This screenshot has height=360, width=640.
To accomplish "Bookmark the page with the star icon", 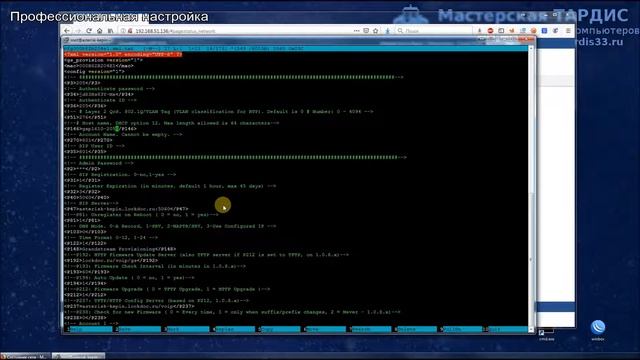I will (376, 31).
